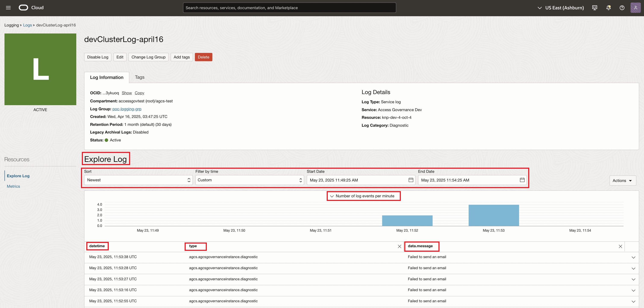Remove the type column with its X
Image resolution: width=644 pixels, height=308 pixels.
[399, 246]
